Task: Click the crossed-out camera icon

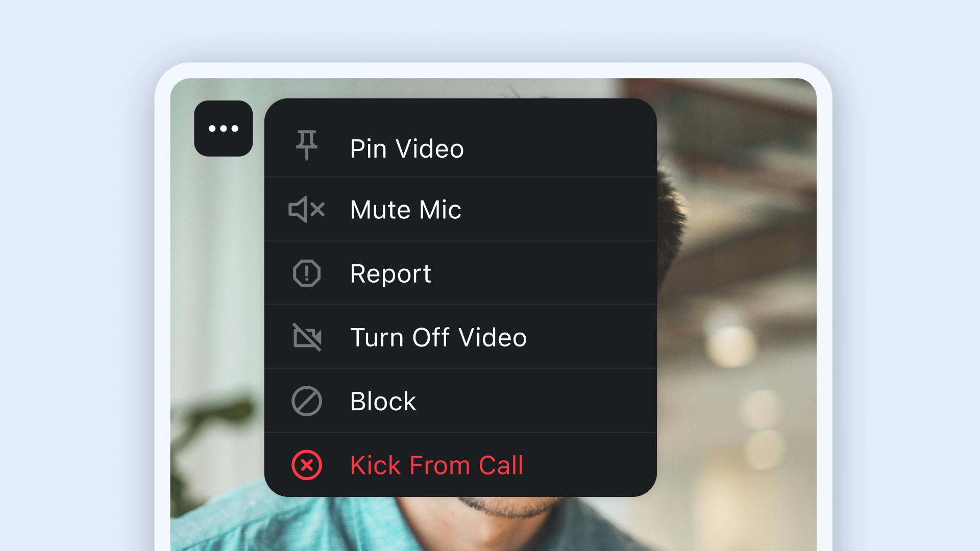Action: click(307, 337)
